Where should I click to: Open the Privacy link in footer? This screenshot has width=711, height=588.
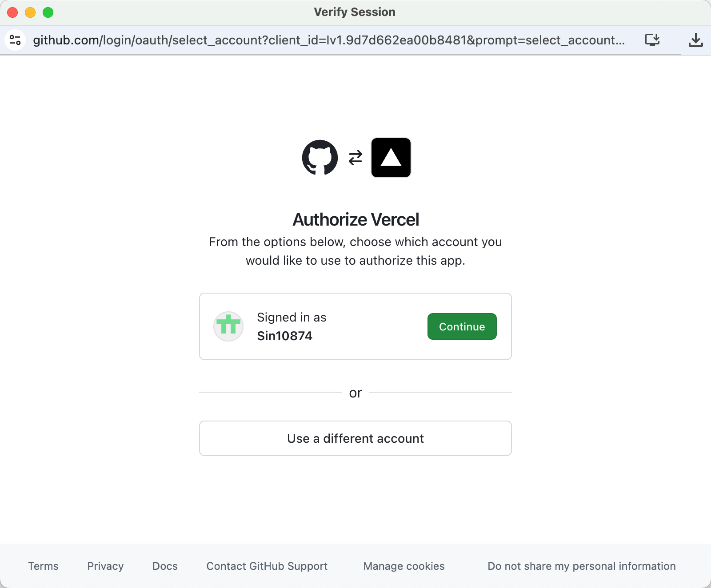(105, 566)
